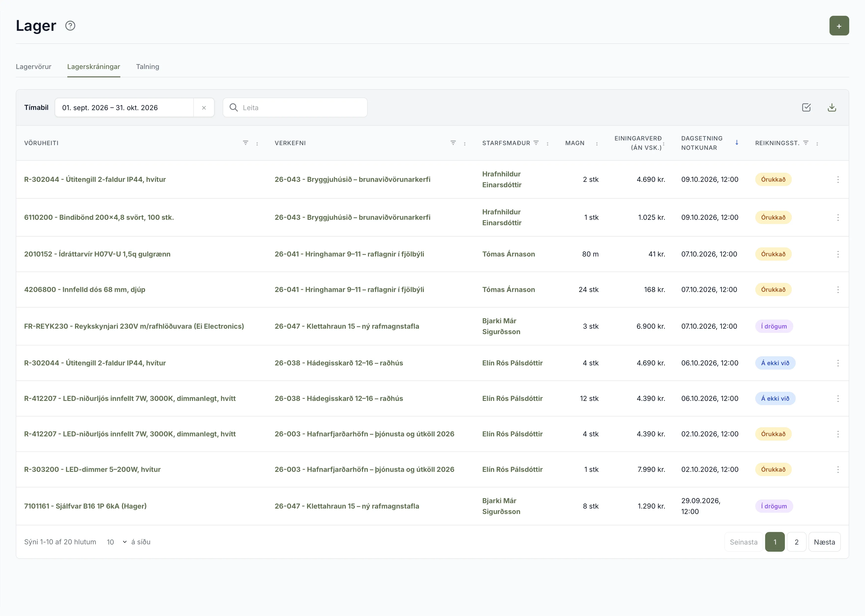The image size is (865, 616).
Task: Toggle sort arrow on Dagsetning notkunar
Action: (736, 143)
